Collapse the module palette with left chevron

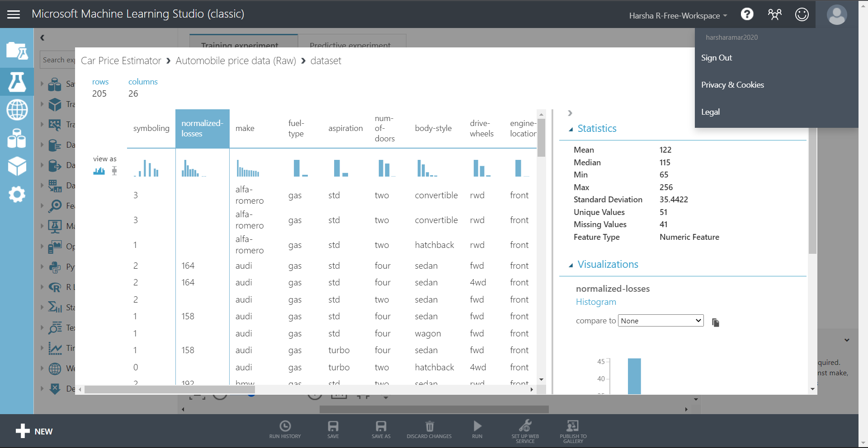pos(42,38)
